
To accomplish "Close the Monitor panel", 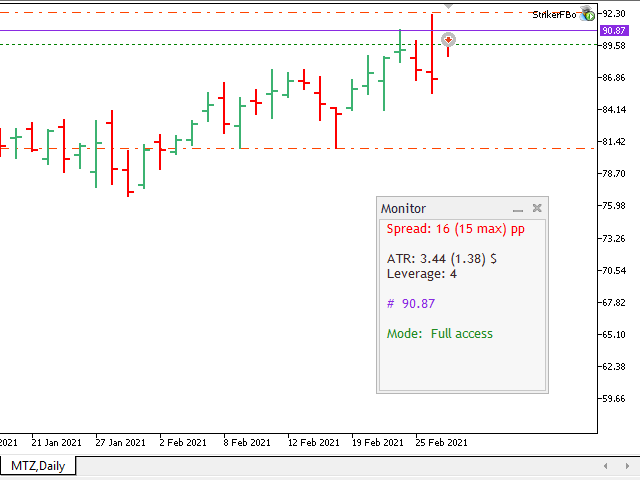I will pos(537,208).
